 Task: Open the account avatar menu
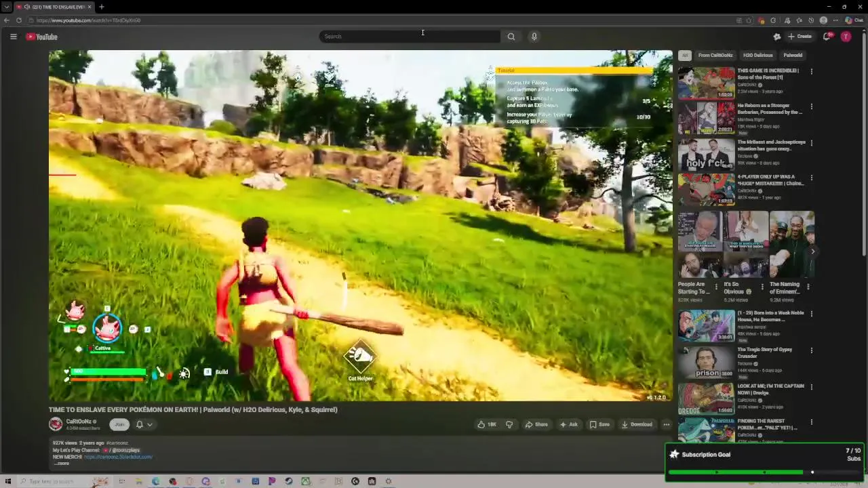click(x=846, y=37)
